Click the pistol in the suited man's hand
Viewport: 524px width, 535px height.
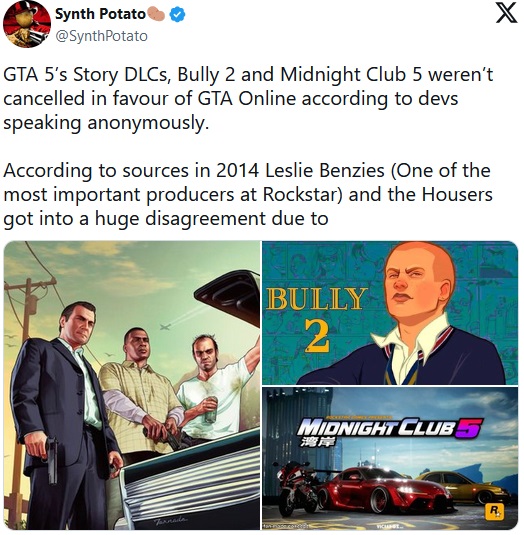(52, 460)
